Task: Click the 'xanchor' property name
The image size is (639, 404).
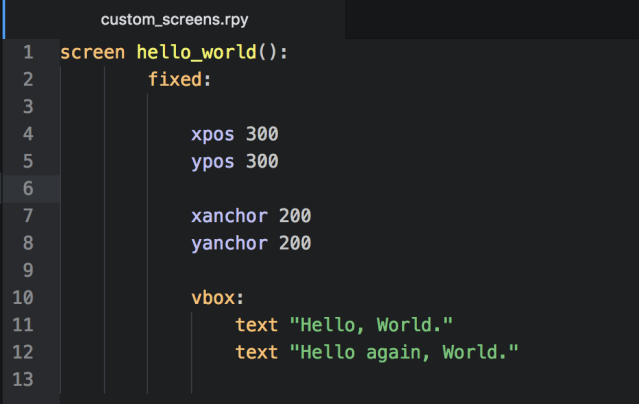Action: point(230,215)
